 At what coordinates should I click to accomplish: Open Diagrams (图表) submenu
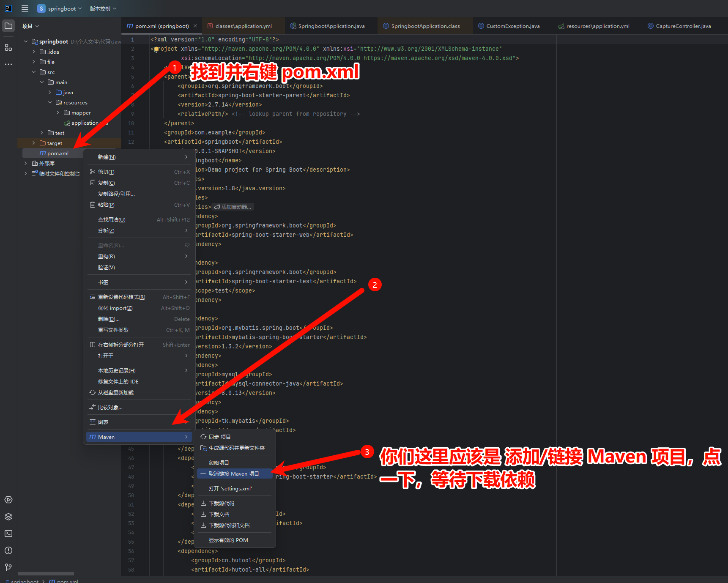140,422
